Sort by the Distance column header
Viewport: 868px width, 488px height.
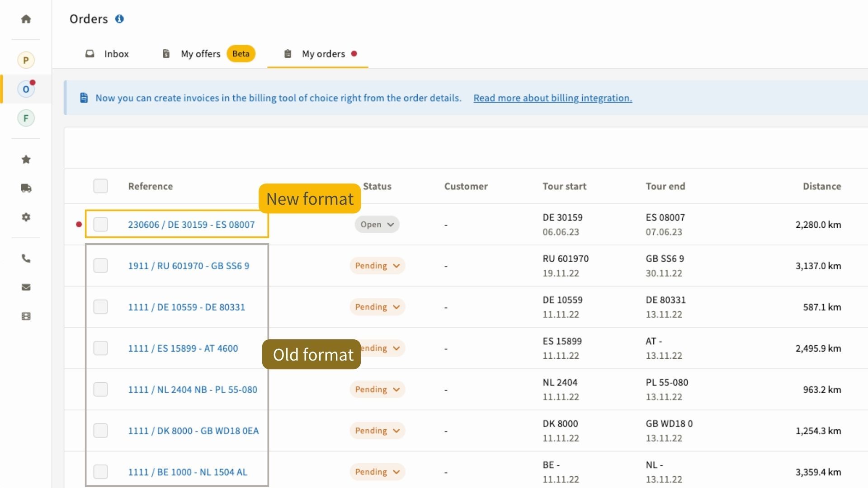(x=821, y=186)
